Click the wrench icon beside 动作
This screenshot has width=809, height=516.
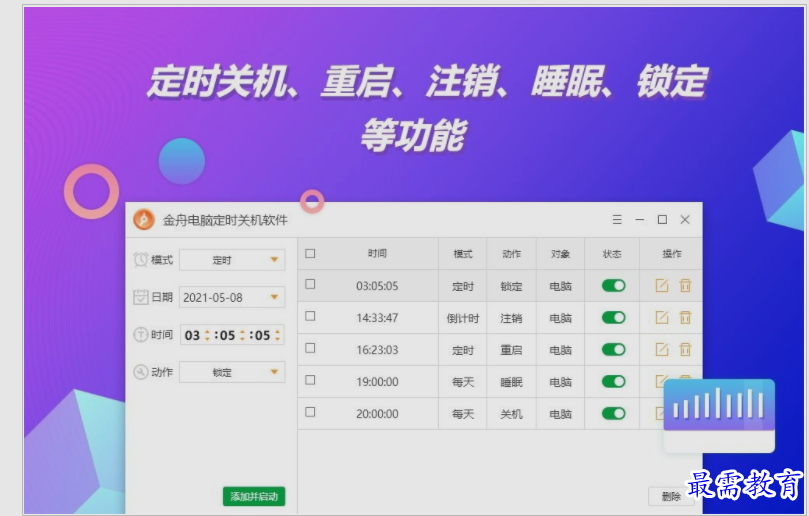(x=141, y=372)
